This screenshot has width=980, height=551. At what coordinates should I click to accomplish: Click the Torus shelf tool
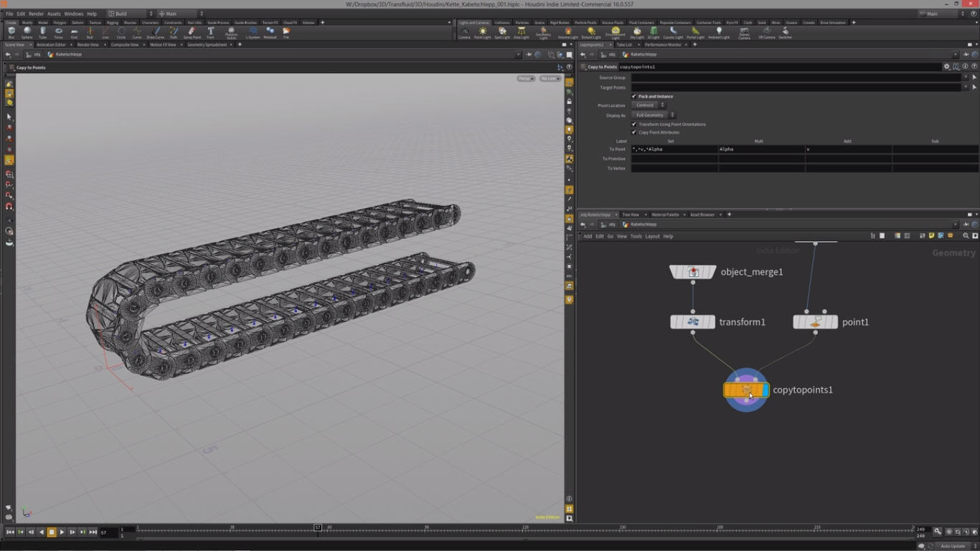(58, 32)
